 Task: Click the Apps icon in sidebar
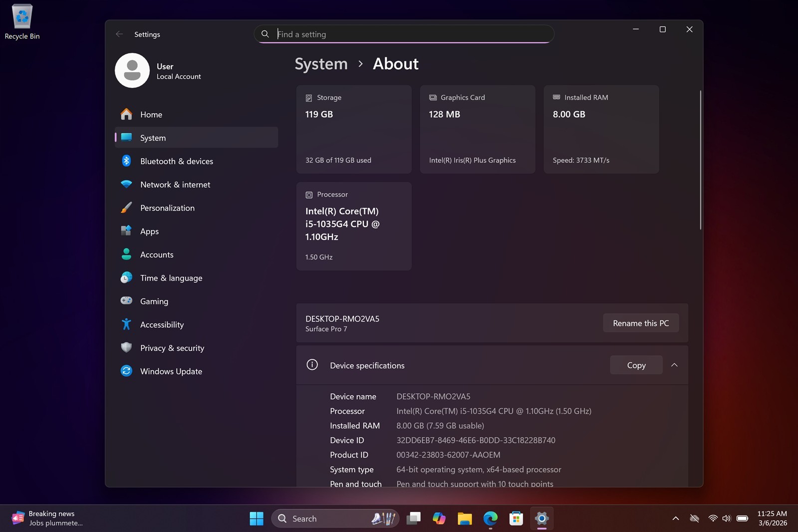[x=126, y=231]
